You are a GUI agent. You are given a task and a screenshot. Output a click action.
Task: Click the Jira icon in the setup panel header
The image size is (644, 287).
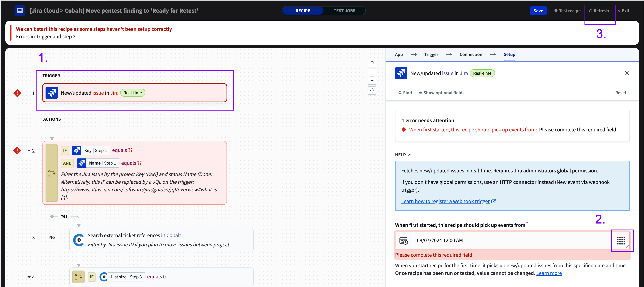click(x=401, y=73)
